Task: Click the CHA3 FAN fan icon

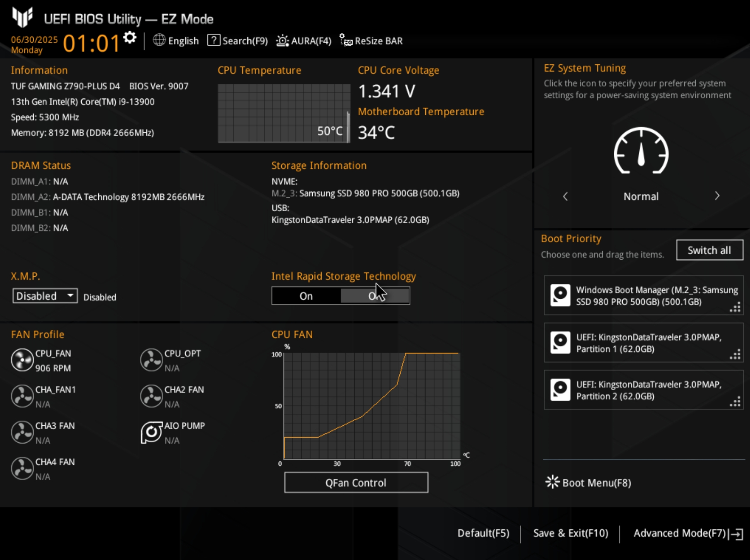Action: point(22,432)
